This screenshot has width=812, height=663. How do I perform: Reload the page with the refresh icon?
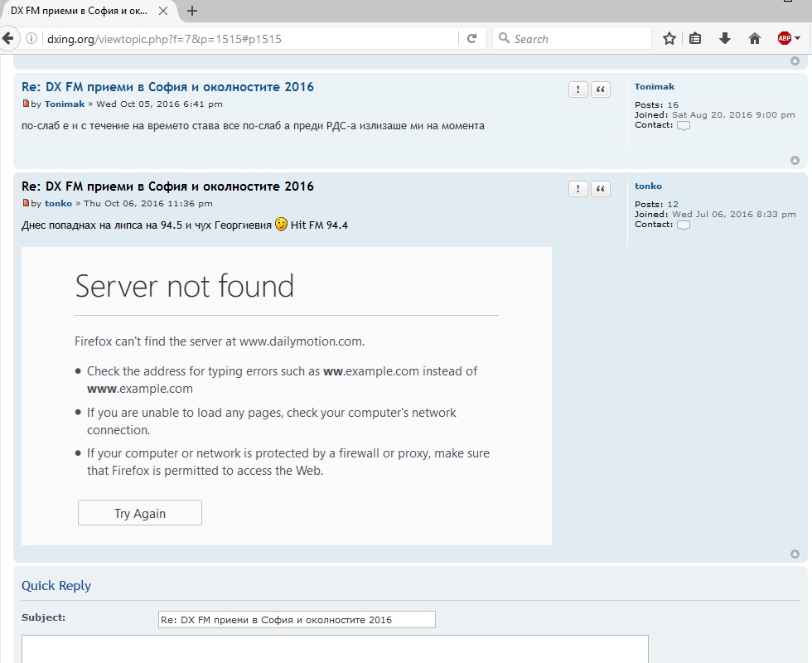click(x=471, y=38)
